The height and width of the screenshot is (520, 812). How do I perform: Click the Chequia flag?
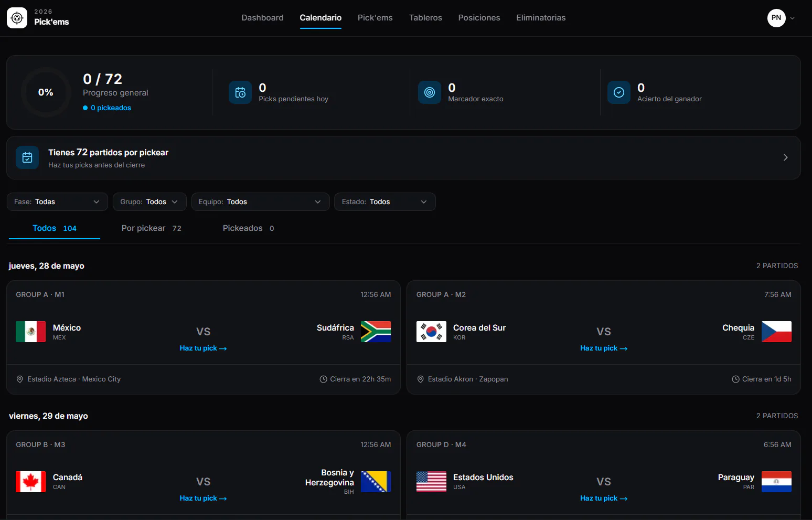point(776,332)
